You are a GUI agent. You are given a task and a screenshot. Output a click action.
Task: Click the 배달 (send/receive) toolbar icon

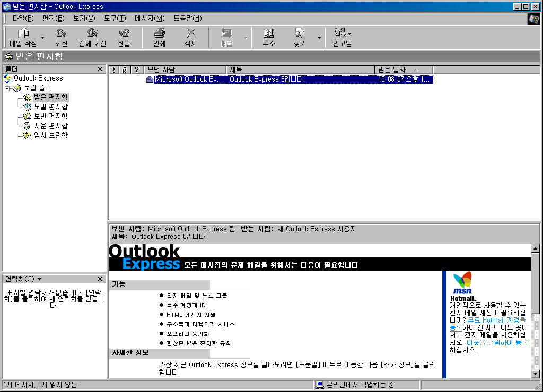[226, 37]
